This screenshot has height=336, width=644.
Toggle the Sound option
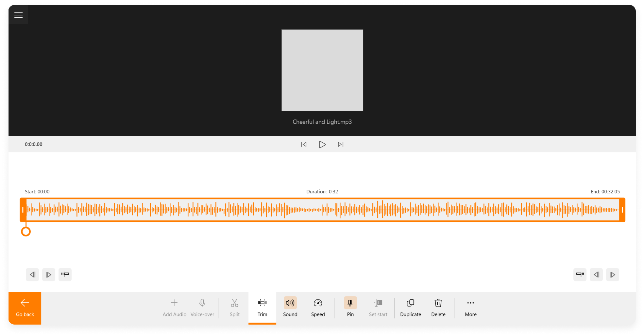click(290, 308)
